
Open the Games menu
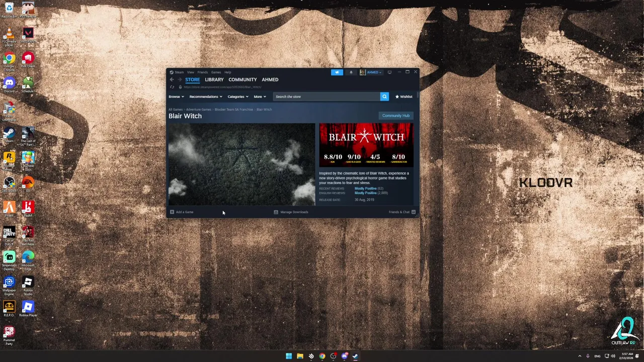tap(216, 72)
